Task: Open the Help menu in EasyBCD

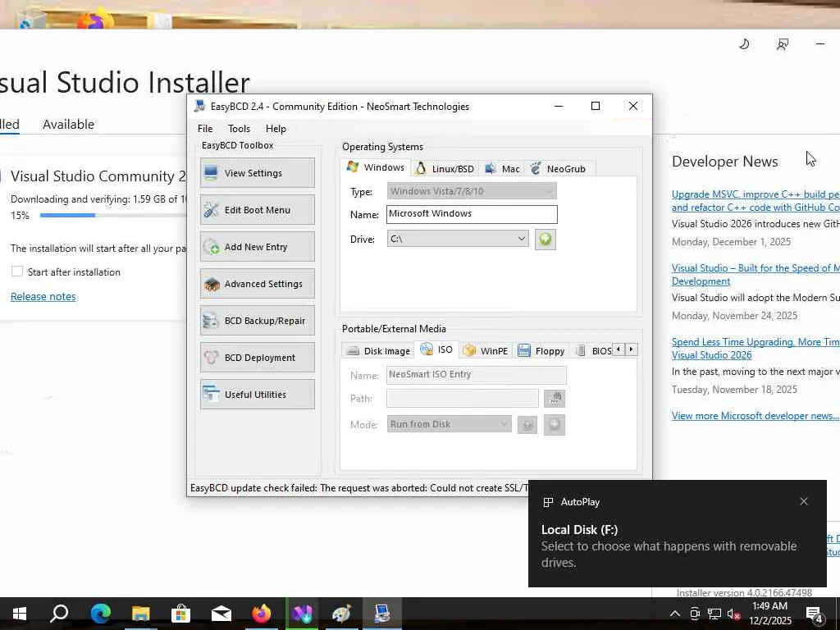Action: (x=276, y=129)
